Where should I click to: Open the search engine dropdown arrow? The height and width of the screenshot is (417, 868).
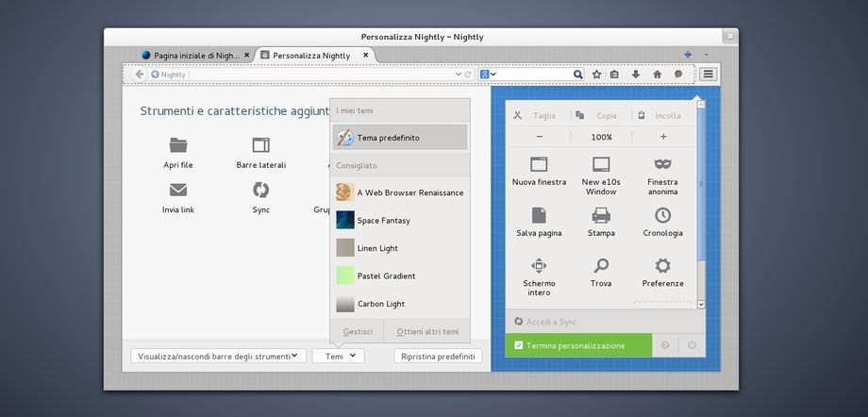pyautogui.click(x=493, y=75)
